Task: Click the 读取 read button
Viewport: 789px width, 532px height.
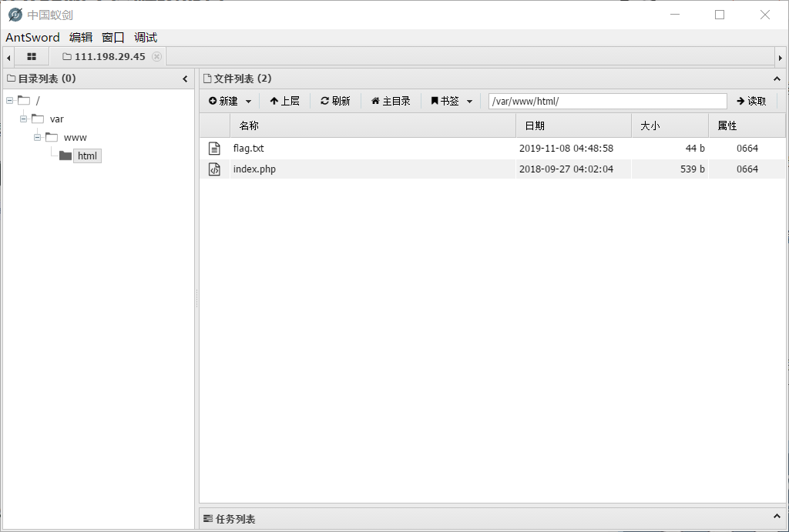Action: [751, 101]
